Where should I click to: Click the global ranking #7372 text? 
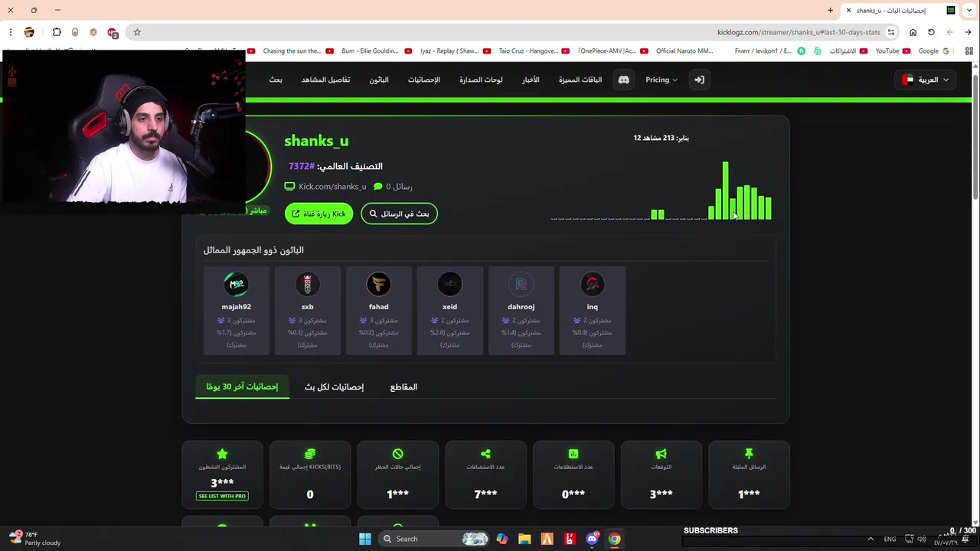[x=302, y=166]
